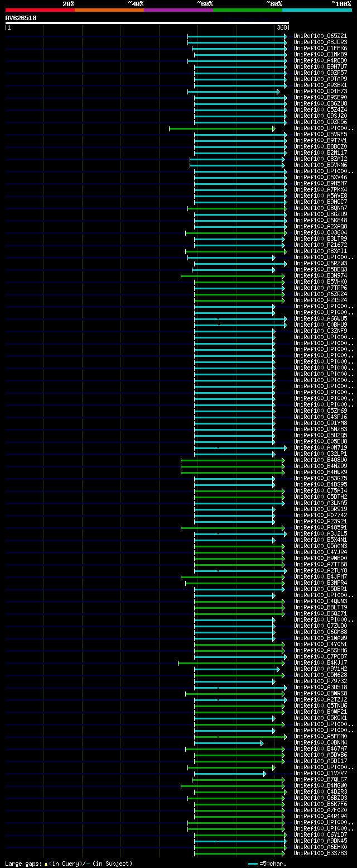Select hit label UniRef100_P21672

point(320,245)
